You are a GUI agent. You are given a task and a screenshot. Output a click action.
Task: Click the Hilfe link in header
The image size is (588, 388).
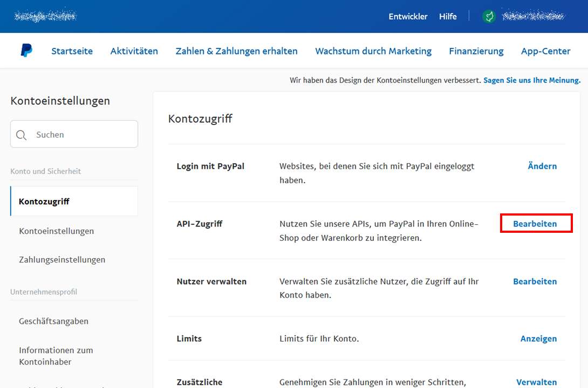coord(448,17)
